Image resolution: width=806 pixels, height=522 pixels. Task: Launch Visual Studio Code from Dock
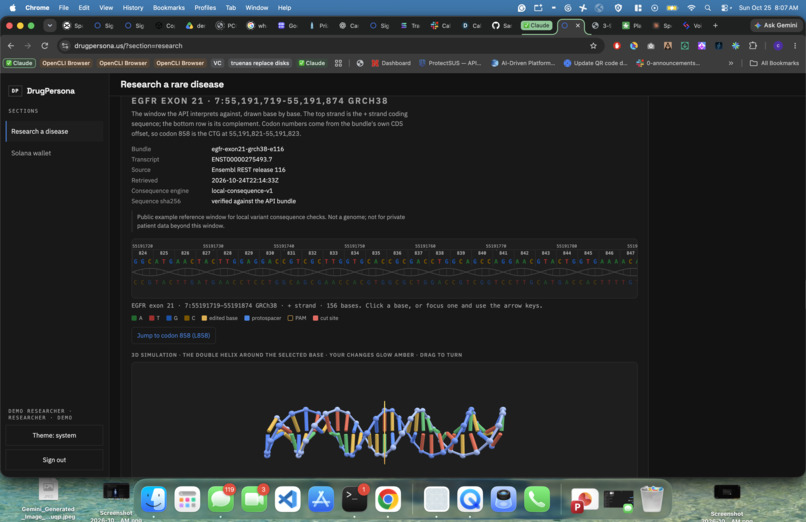point(287,499)
